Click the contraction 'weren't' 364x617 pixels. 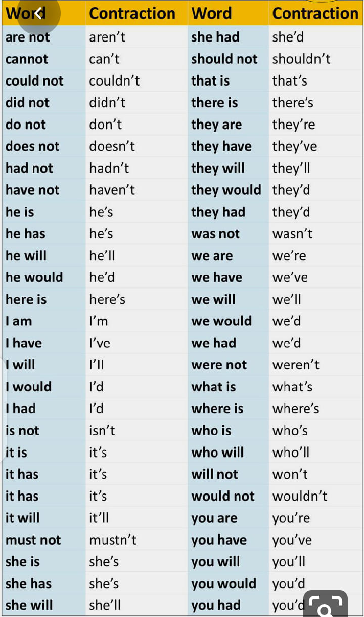click(296, 365)
